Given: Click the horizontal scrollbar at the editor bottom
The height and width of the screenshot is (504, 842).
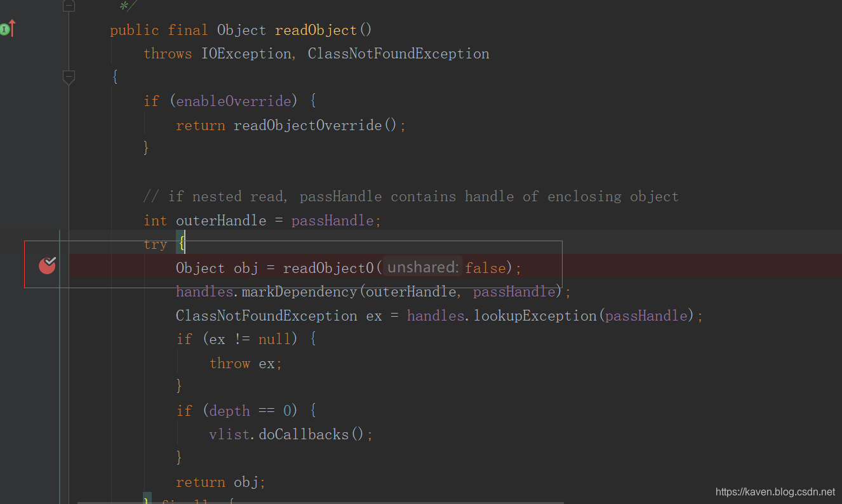Looking at the screenshot, I should (321, 502).
